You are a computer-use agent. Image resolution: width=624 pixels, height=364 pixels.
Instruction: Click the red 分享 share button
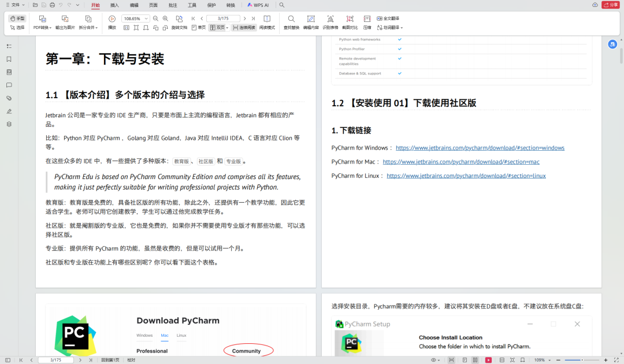pos(611,5)
